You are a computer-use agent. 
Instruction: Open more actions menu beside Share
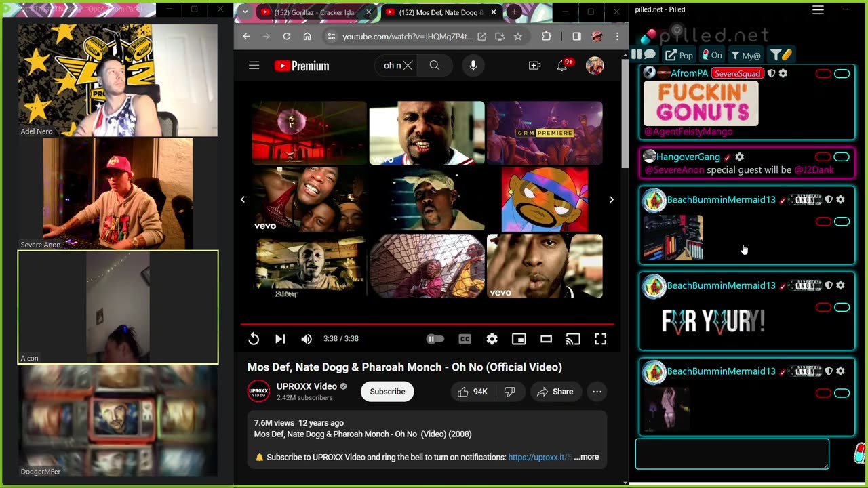[x=597, y=392]
